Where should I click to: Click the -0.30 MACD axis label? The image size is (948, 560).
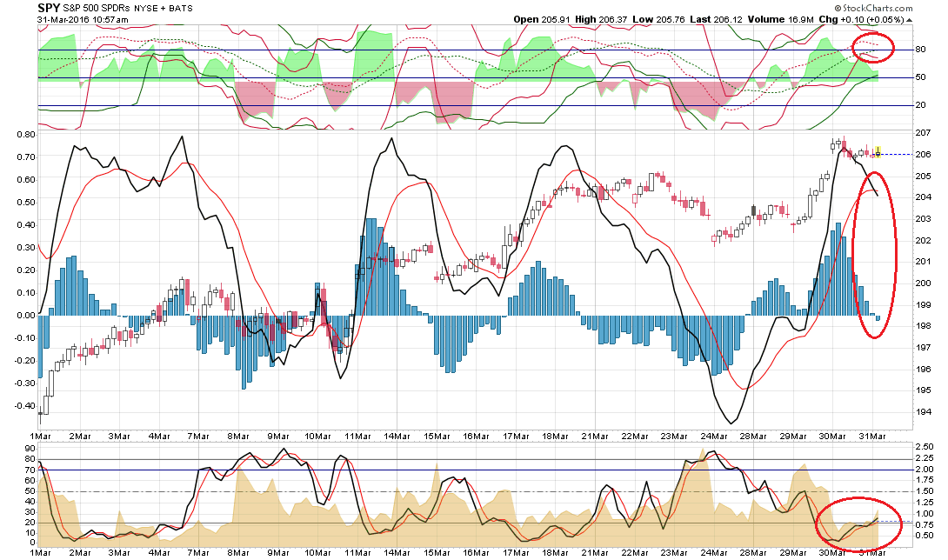(25, 383)
